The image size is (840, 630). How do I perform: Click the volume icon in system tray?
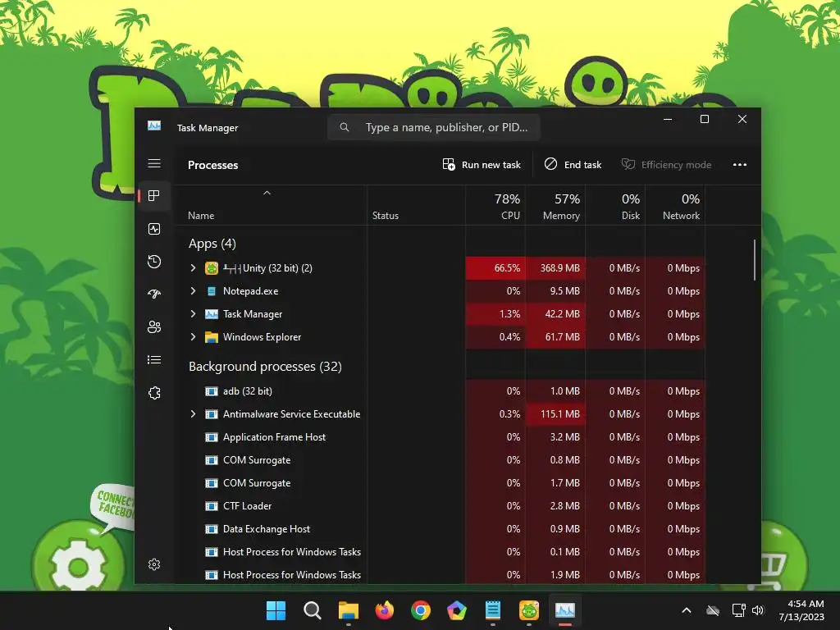[x=757, y=610]
